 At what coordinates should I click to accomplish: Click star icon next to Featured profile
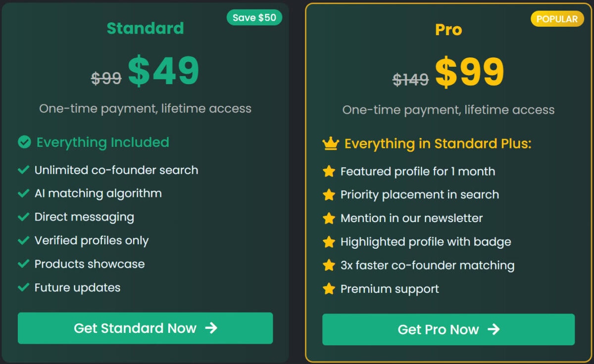pos(329,171)
